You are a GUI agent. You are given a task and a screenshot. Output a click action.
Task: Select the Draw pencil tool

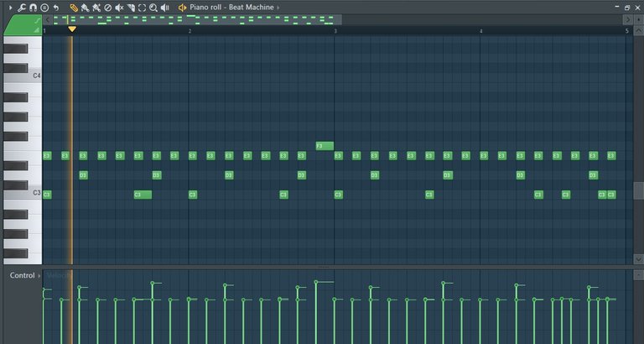coord(74,8)
